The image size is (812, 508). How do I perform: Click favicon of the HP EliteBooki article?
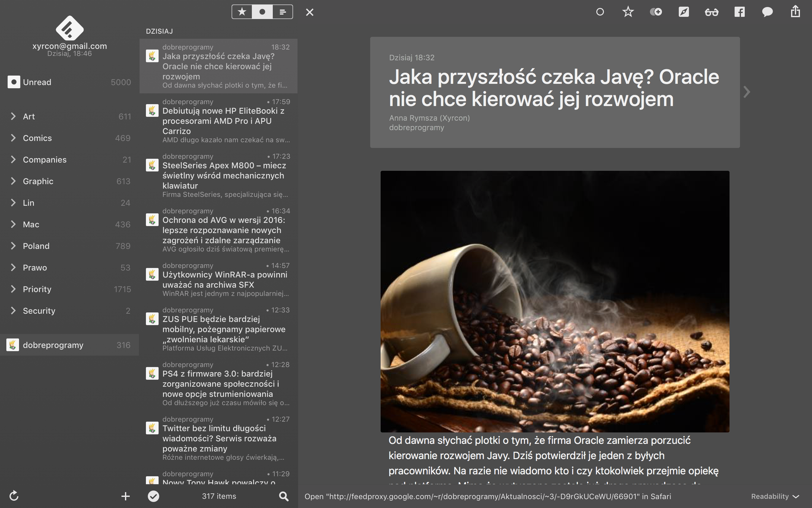point(152,111)
